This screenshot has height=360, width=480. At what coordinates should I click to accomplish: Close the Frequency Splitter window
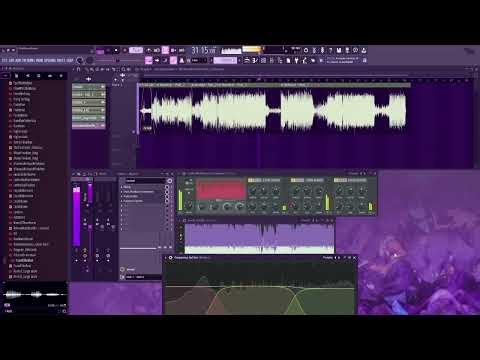tap(354, 258)
